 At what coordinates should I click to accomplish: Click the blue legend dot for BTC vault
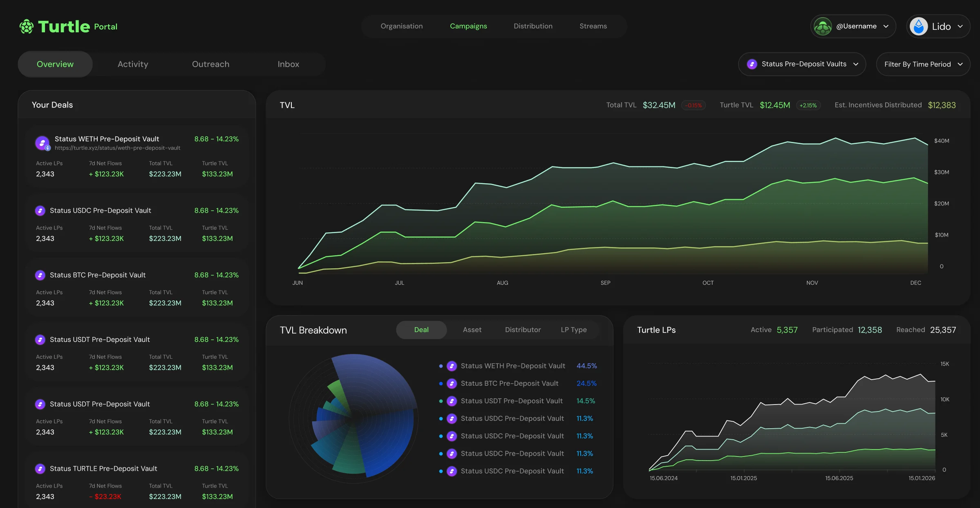click(x=441, y=384)
